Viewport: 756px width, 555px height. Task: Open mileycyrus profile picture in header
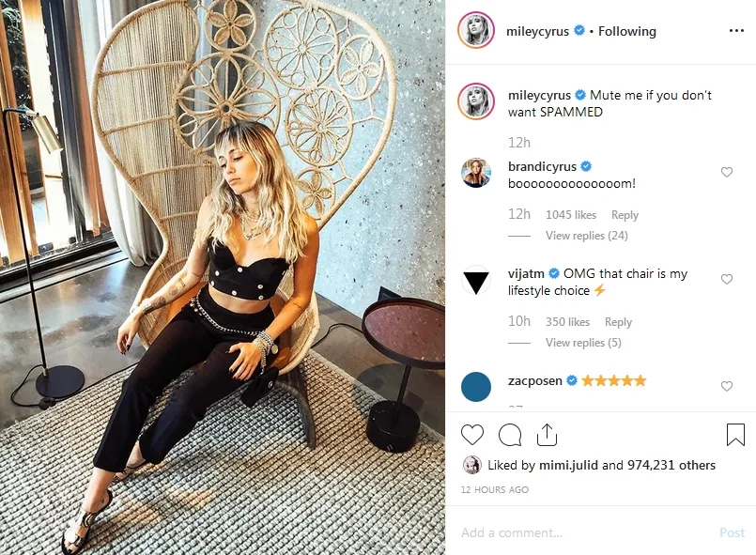pos(476,31)
